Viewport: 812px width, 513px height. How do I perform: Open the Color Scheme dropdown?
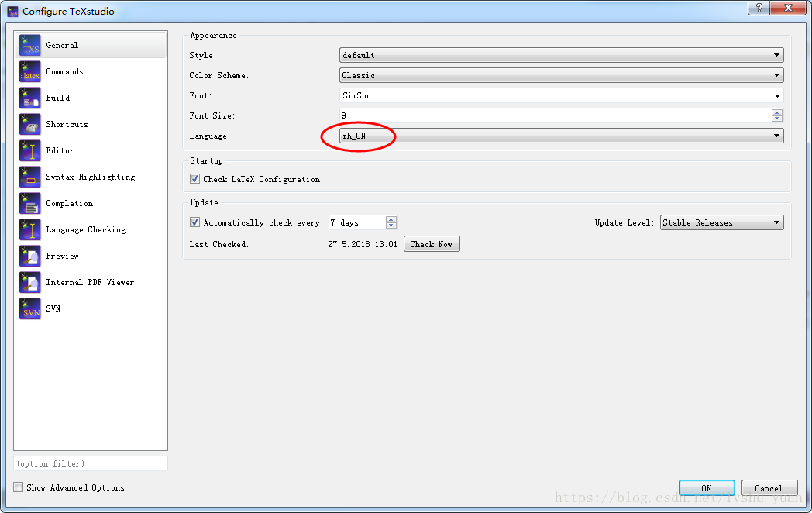(x=562, y=75)
